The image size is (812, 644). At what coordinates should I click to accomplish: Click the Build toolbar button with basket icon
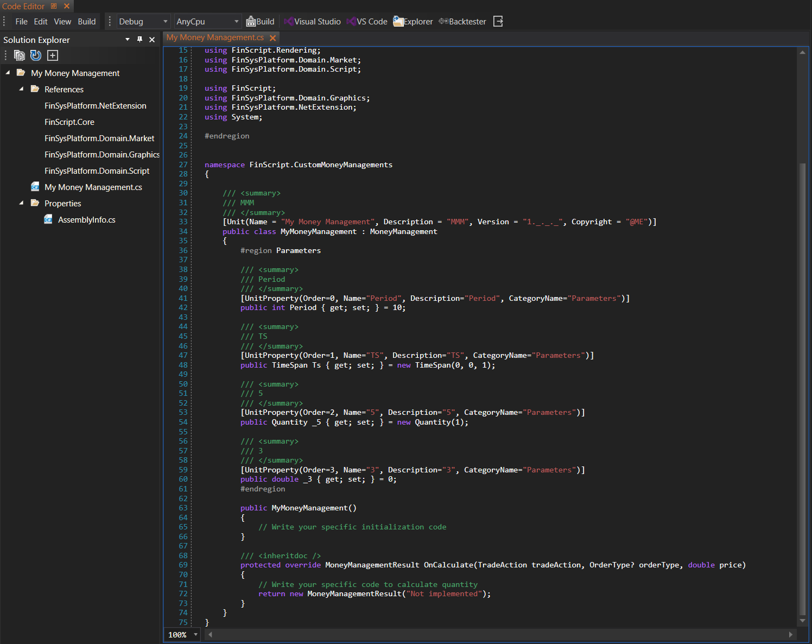(260, 22)
